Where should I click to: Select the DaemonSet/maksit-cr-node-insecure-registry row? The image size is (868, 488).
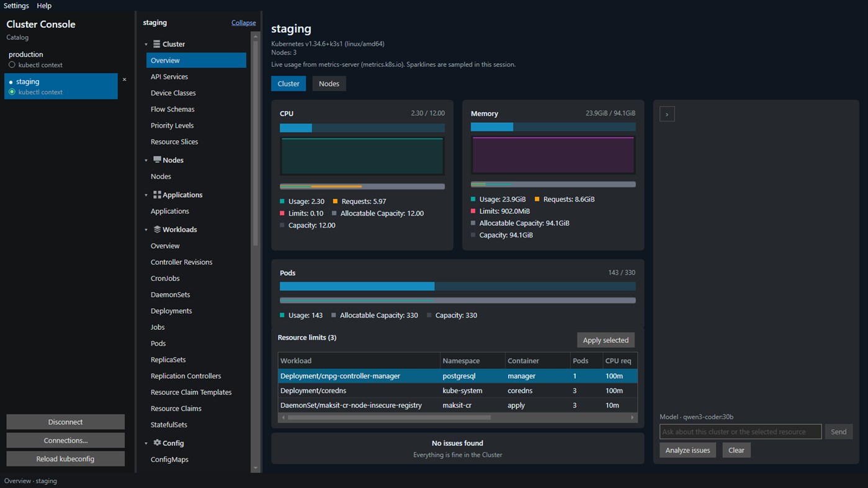[458, 406]
